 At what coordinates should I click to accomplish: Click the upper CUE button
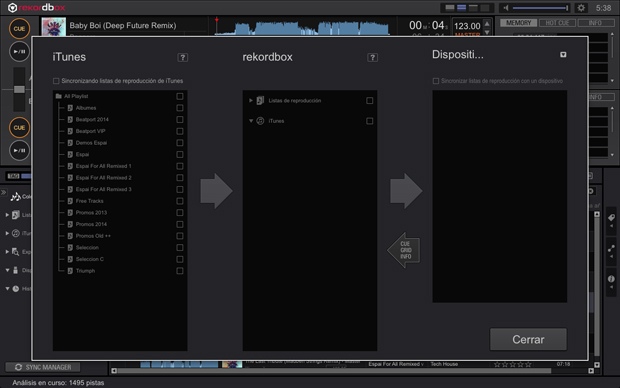pos(19,28)
